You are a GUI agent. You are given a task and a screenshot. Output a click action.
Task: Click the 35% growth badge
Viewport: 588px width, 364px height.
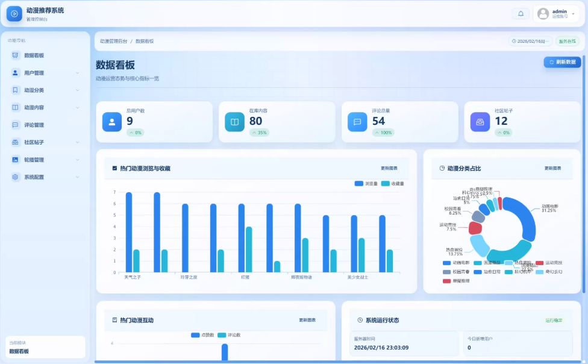(259, 133)
